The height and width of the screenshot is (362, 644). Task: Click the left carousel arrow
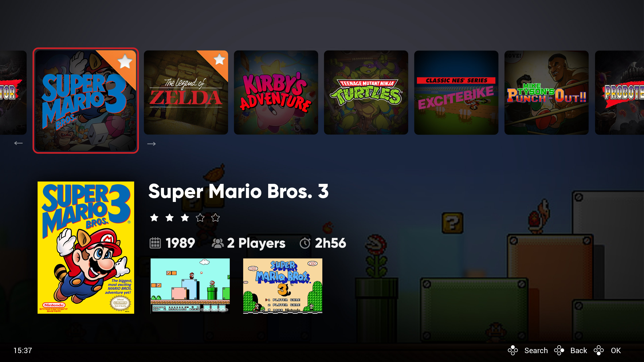[x=18, y=143]
